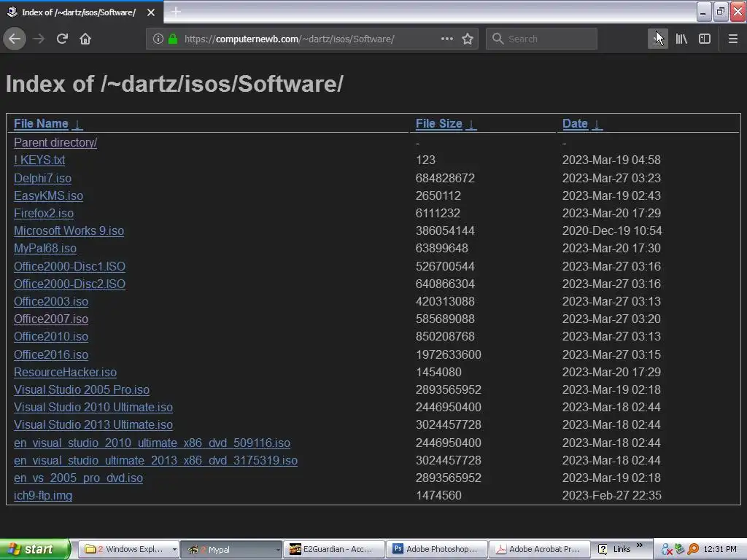The width and height of the screenshot is (747, 560).
Task: Open the Windows start menu
Action: 34,549
